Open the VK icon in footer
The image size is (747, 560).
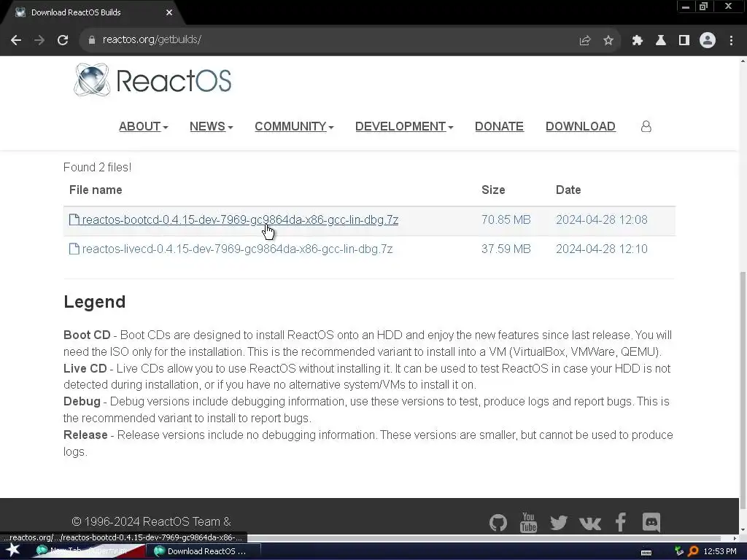pos(589,524)
